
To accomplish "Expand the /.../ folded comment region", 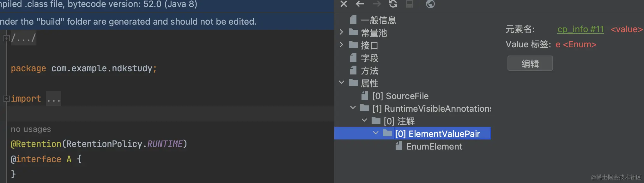I will (6, 37).
